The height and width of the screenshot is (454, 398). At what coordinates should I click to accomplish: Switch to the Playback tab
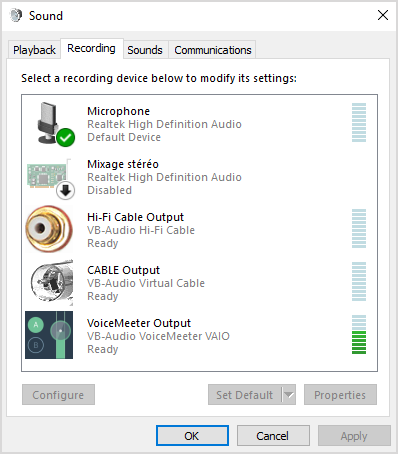[34, 50]
